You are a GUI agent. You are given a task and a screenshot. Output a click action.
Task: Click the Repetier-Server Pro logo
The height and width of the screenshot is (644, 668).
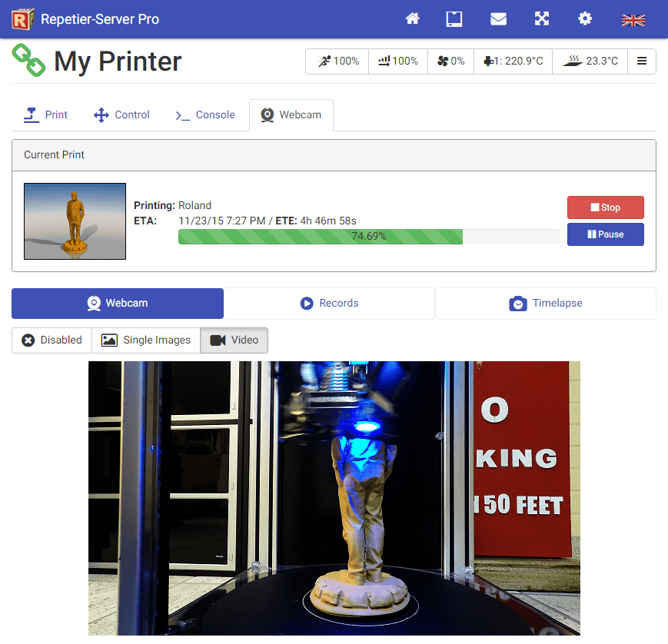23,19
